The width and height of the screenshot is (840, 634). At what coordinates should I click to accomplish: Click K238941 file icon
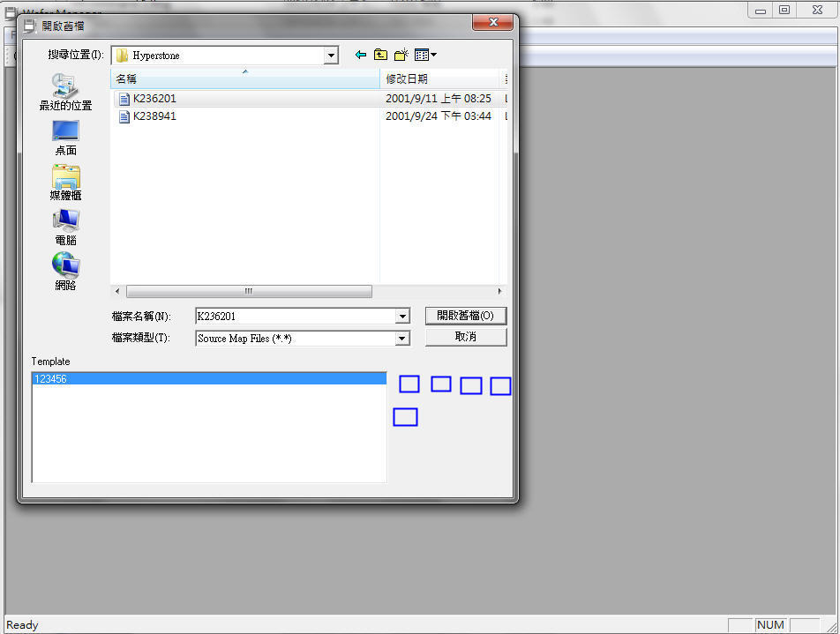pos(124,116)
